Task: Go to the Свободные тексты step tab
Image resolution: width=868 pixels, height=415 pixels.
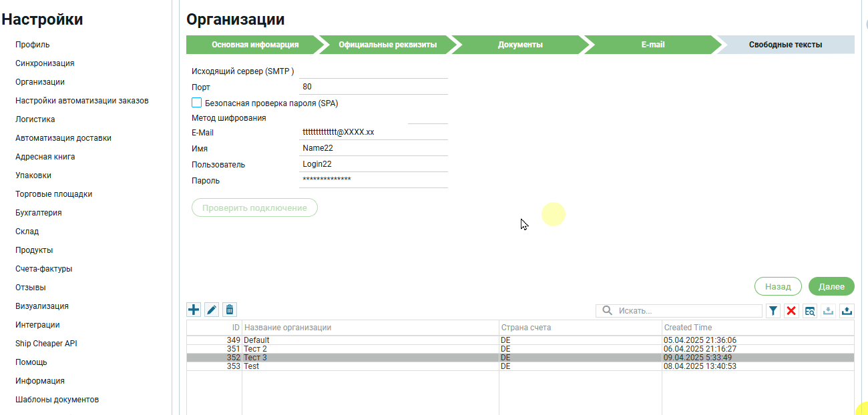Action: [785, 45]
